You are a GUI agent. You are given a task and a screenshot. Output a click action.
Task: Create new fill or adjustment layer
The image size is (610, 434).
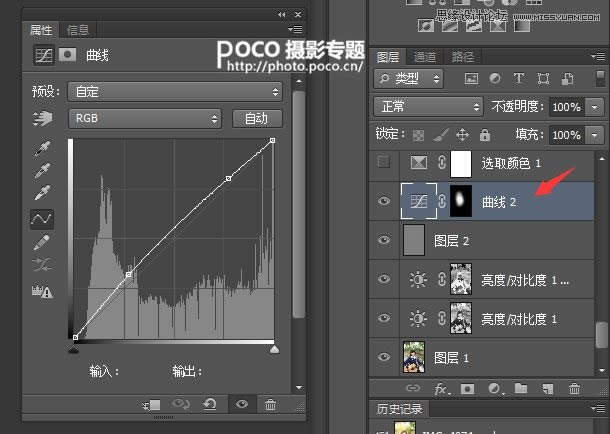(x=494, y=388)
